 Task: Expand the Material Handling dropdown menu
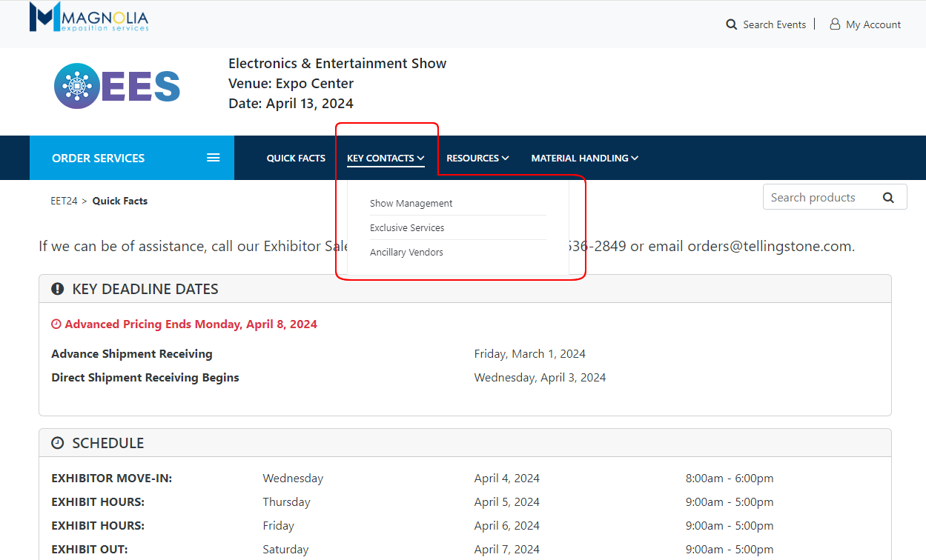coord(584,158)
